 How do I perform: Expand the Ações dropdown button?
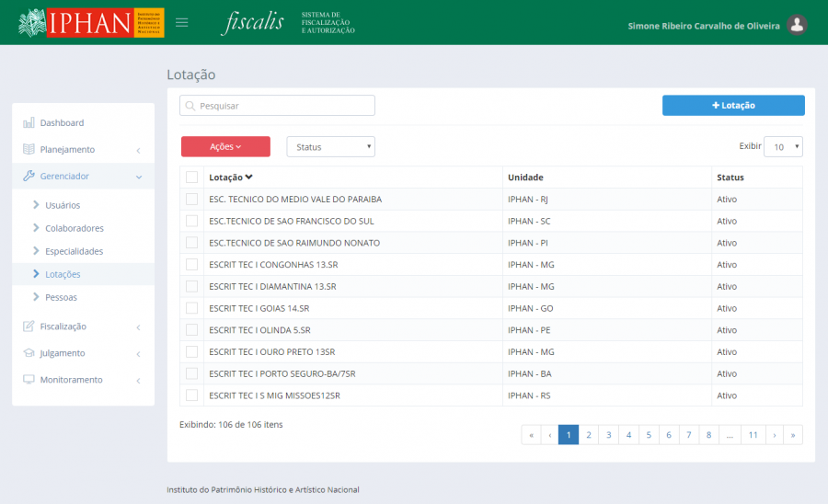225,147
